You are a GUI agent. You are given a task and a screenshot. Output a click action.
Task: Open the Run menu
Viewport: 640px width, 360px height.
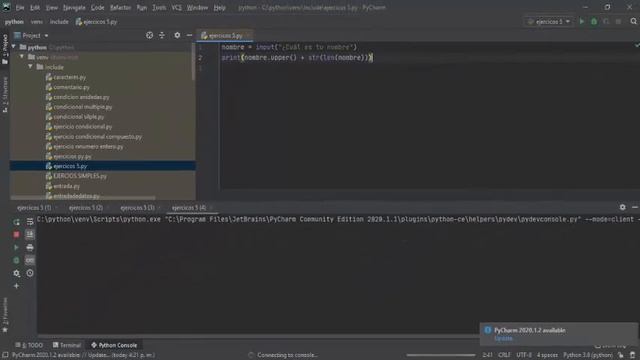point(142,7)
